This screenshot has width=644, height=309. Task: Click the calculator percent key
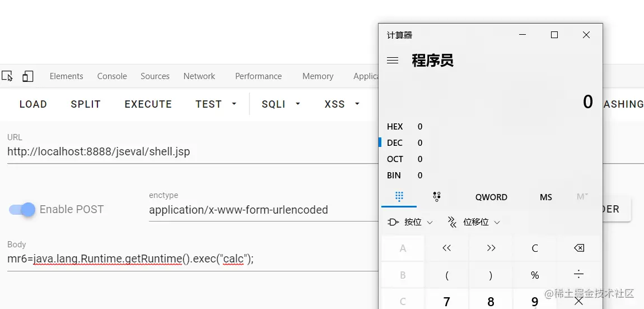[x=535, y=275]
